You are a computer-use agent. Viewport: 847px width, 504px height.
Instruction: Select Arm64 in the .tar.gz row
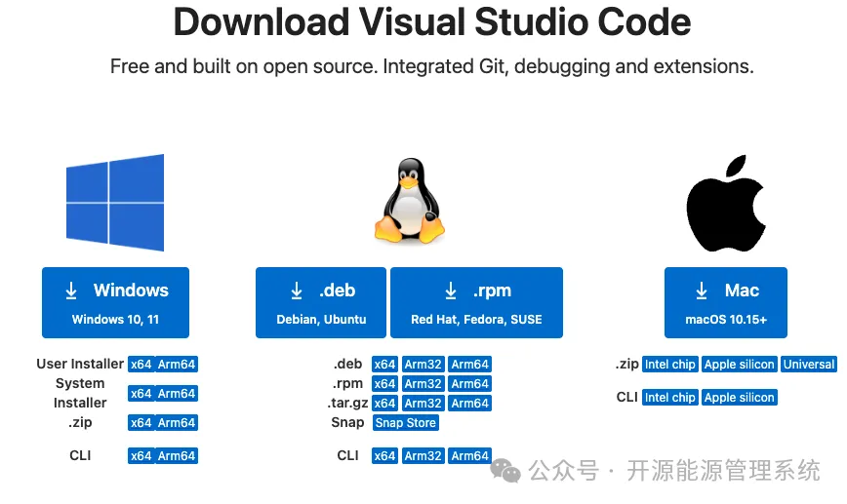click(x=470, y=403)
